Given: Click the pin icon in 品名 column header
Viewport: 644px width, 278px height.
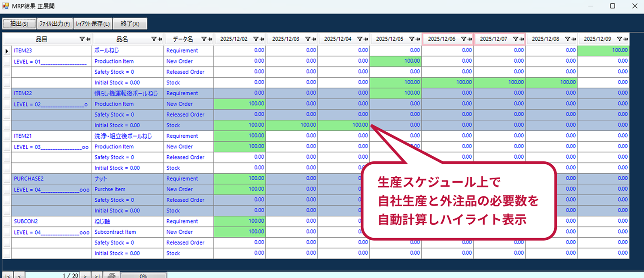Looking at the screenshot, I should [160, 39].
